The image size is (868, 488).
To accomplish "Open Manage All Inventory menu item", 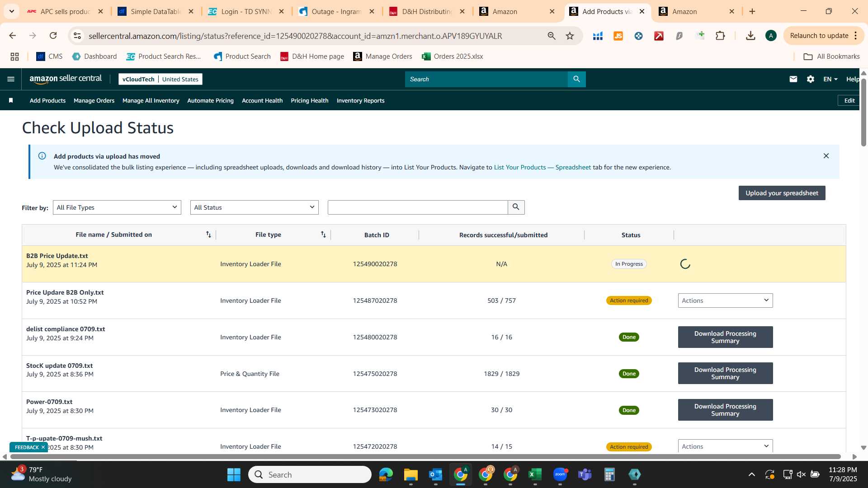I will click(x=151, y=100).
